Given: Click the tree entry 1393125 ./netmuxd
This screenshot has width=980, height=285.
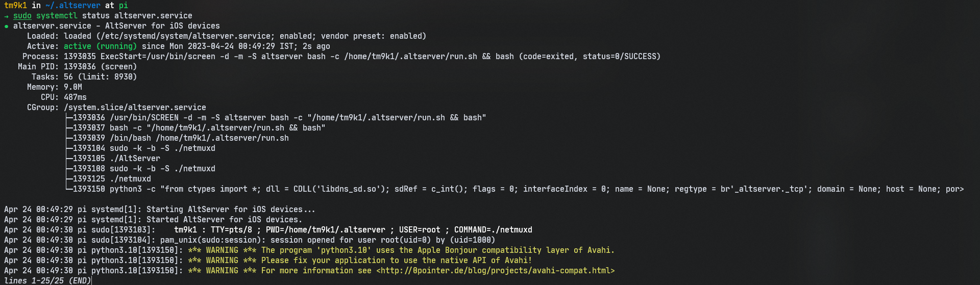Looking at the screenshot, I should (x=112, y=179).
